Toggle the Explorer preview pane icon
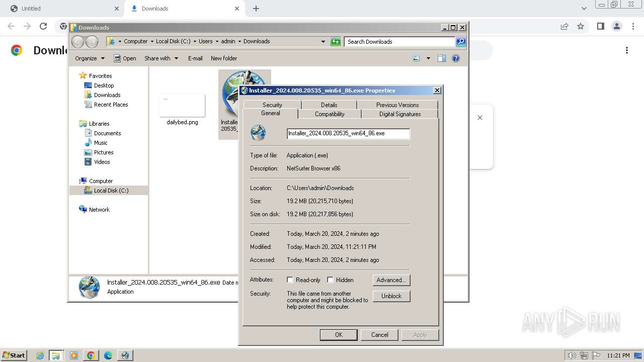This screenshot has width=644, height=362. coord(442,58)
